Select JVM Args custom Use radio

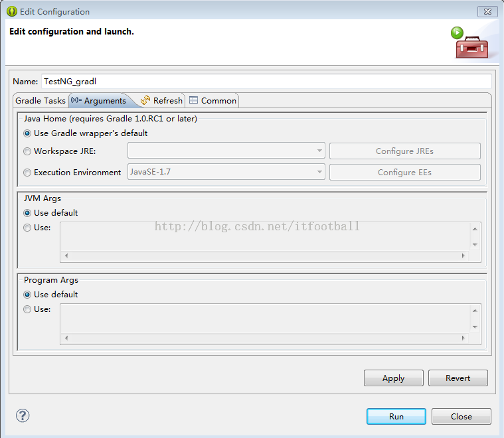[27, 228]
